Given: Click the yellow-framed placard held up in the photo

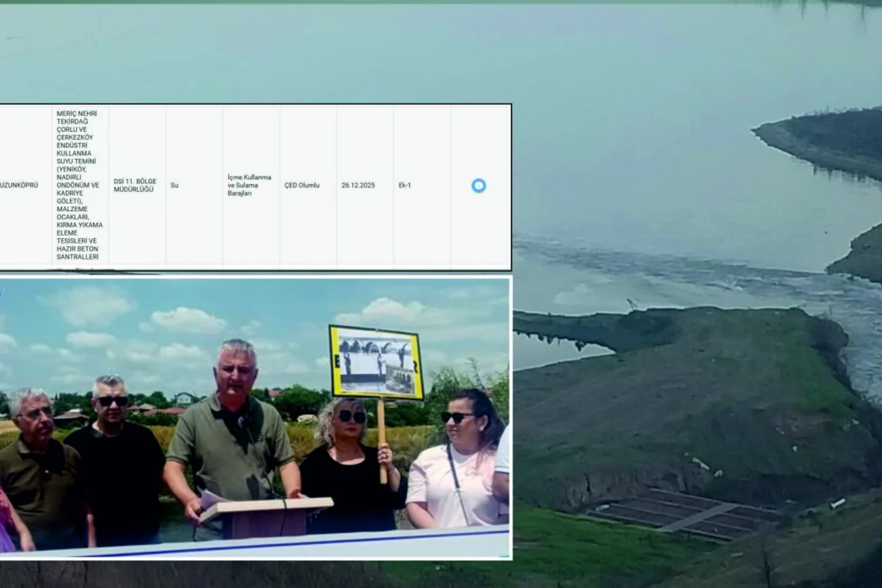Looking at the screenshot, I should point(376,362).
